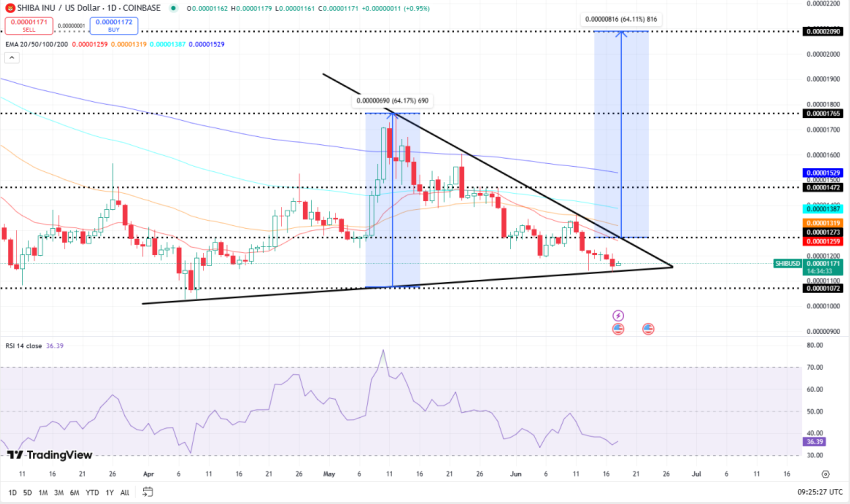Image resolution: width=850 pixels, height=504 pixels.
Task: Click the red EMA 20 value 0.00001259
Action: 89,44
